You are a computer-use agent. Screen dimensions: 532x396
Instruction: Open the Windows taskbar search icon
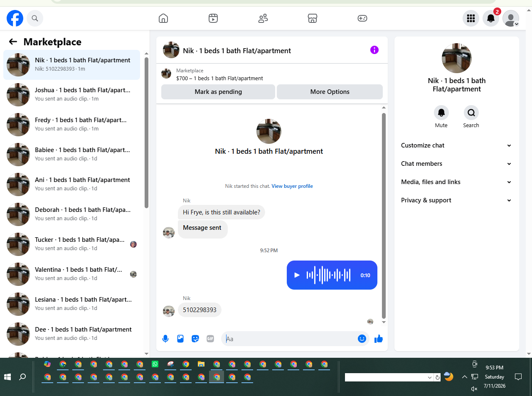pyautogui.click(x=22, y=377)
